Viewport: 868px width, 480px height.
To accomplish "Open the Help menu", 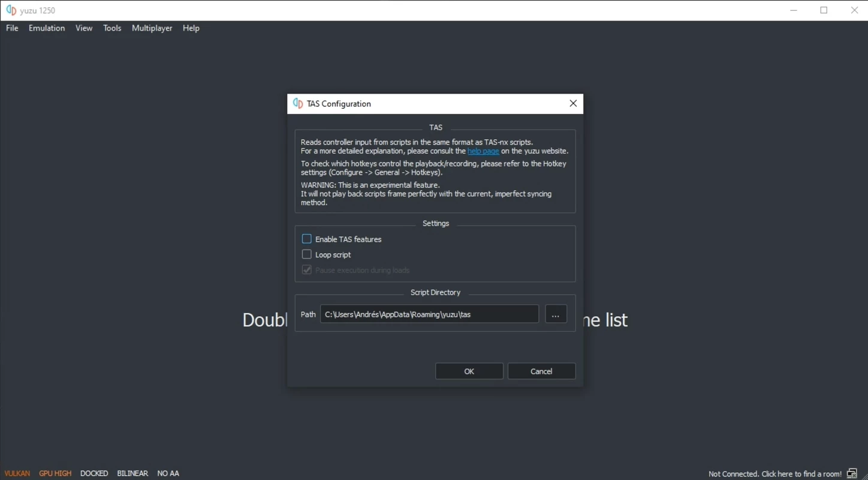I will [x=191, y=28].
